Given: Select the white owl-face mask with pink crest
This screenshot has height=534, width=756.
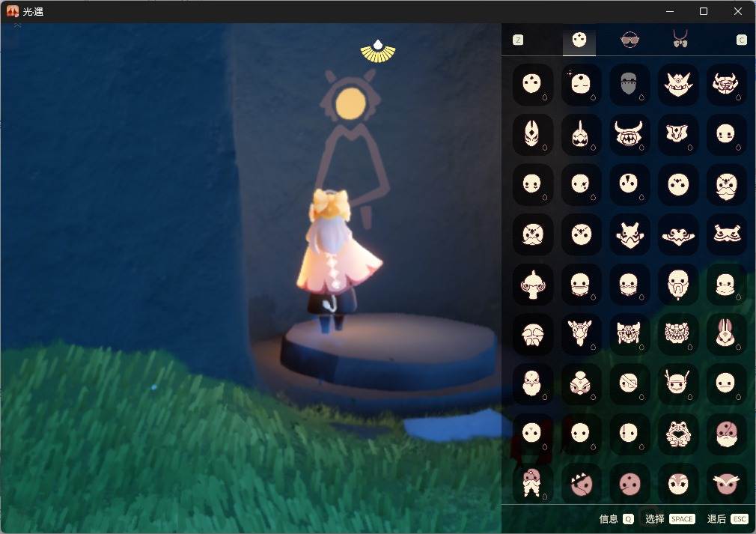Looking at the screenshot, I should (x=678, y=484).
